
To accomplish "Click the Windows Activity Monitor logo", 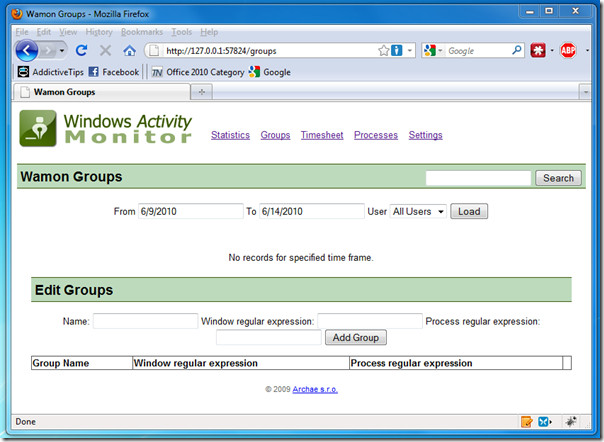I will coord(105,128).
